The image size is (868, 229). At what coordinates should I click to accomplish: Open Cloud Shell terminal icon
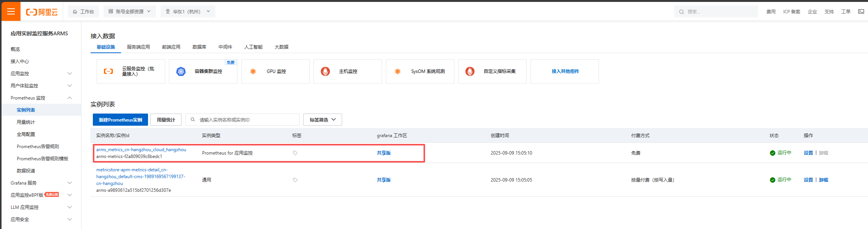(861, 12)
